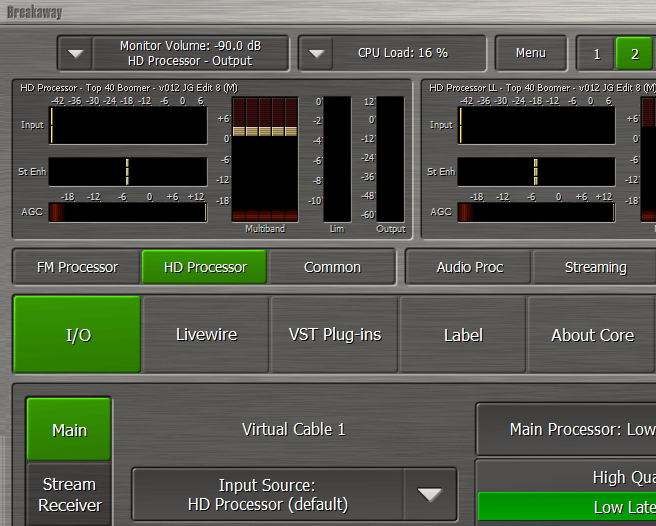Open the Audio Proc tab

(x=470, y=267)
